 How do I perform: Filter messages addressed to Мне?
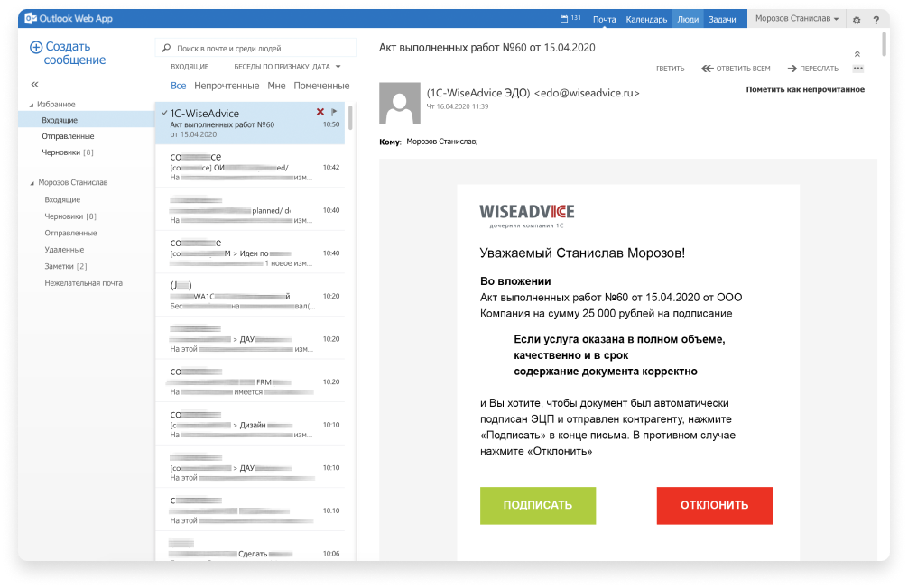pyautogui.click(x=276, y=86)
